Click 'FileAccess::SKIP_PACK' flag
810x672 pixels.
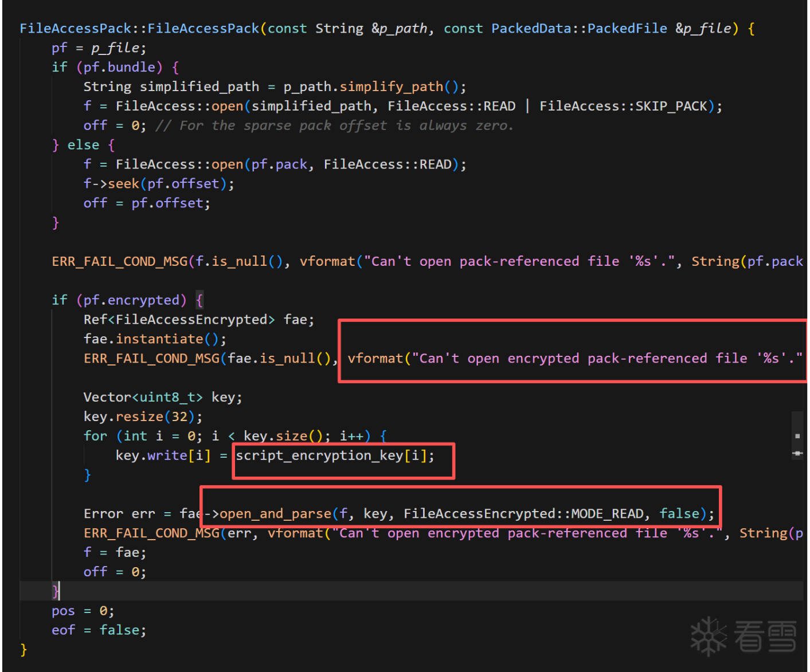coord(624,106)
